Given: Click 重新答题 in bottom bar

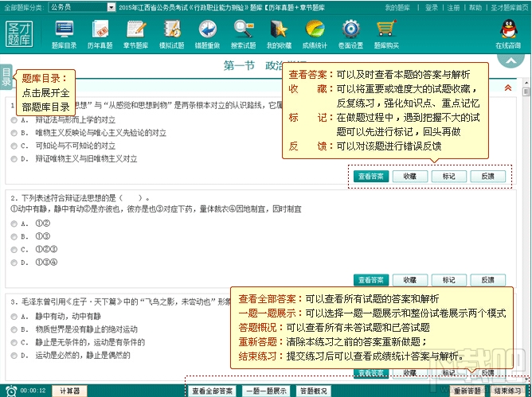Looking at the screenshot, I should (x=467, y=391).
